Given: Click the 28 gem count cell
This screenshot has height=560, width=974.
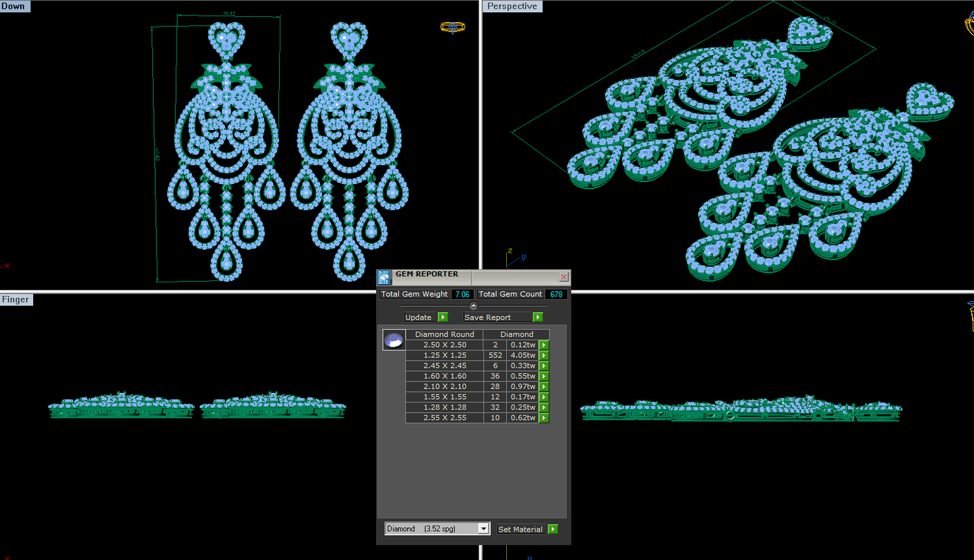Looking at the screenshot, I should 495,387.
